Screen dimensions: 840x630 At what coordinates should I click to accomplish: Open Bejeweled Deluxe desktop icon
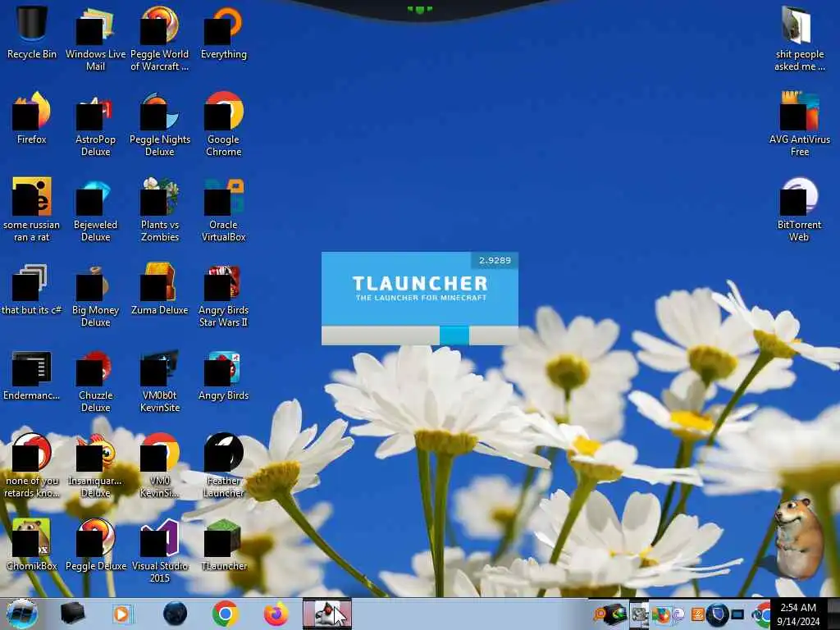click(x=95, y=209)
